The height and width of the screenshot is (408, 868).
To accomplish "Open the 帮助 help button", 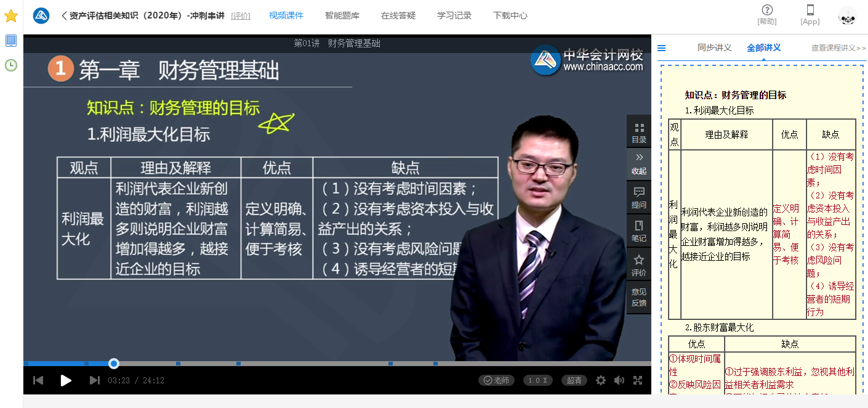I will click(x=767, y=15).
